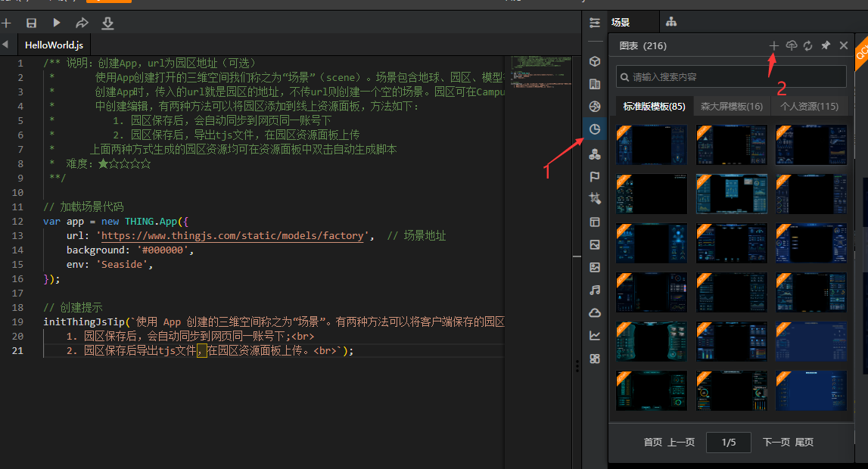Share the project via the arrow icon

[x=82, y=23]
